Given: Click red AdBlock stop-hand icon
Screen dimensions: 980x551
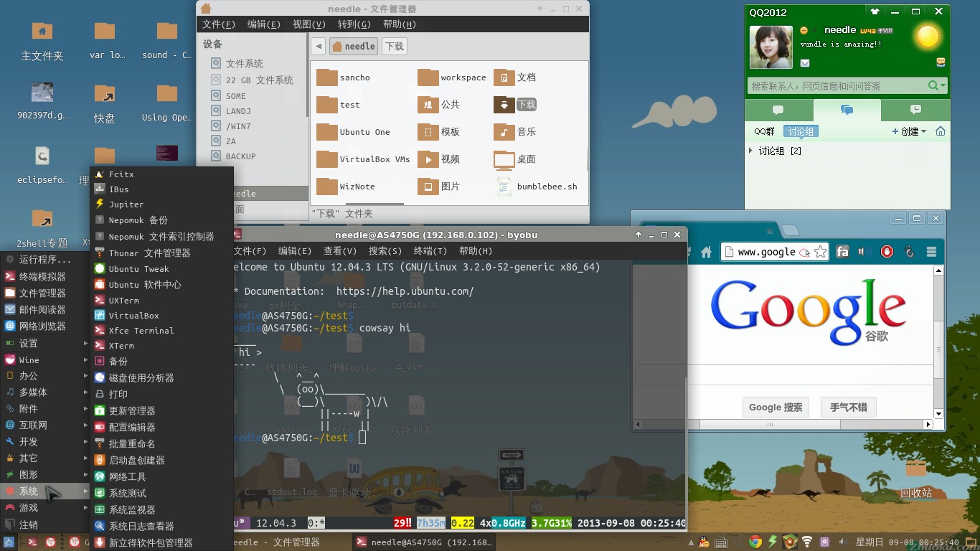Looking at the screenshot, I should 887,252.
